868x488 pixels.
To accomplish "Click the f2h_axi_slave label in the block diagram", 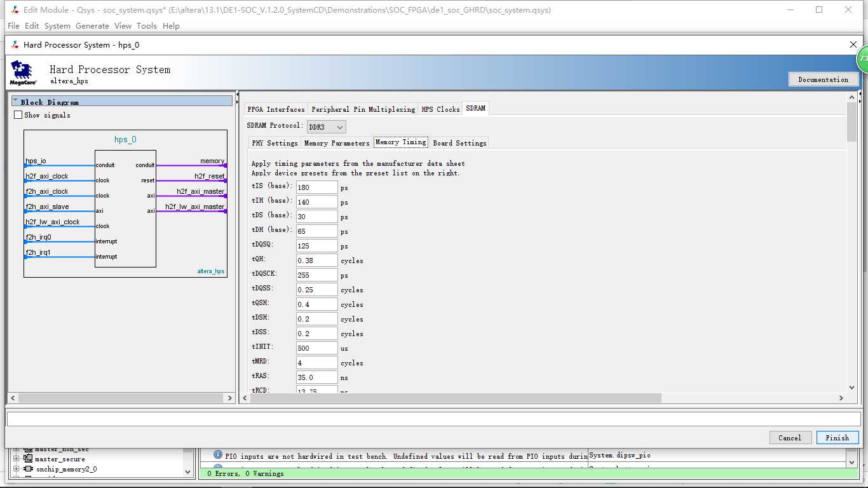I will 47,207.
